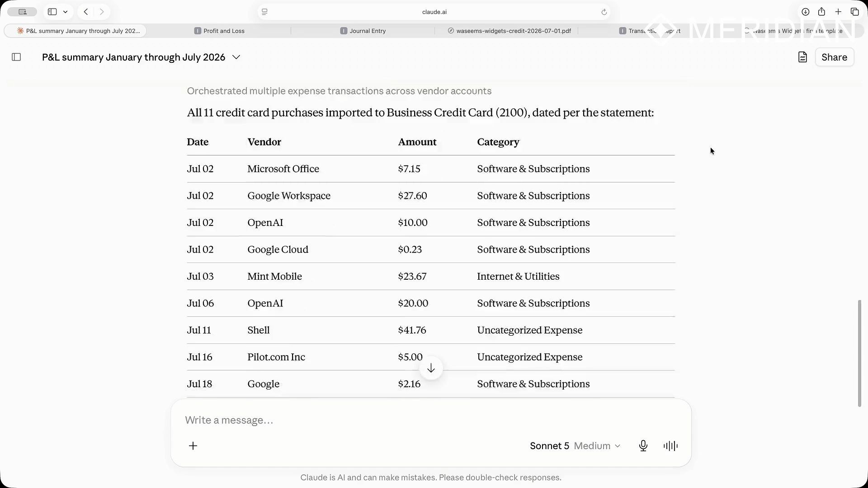Switch to Transaction report tab
The image size is (868, 488).
click(x=650, y=31)
